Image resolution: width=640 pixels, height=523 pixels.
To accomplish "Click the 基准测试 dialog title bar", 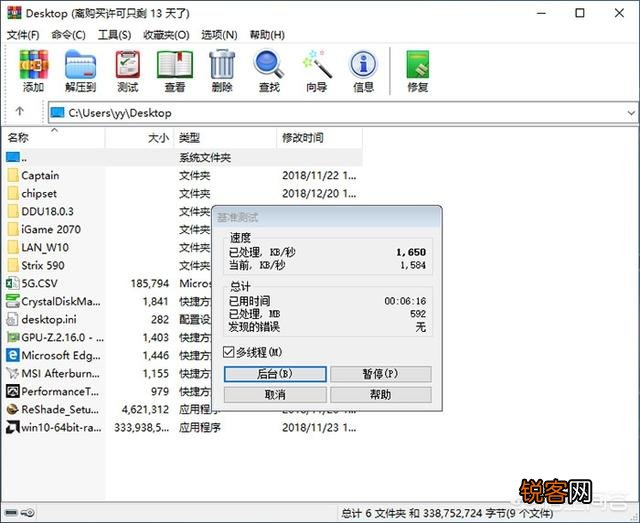I will pyautogui.click(x=327, y=217).
